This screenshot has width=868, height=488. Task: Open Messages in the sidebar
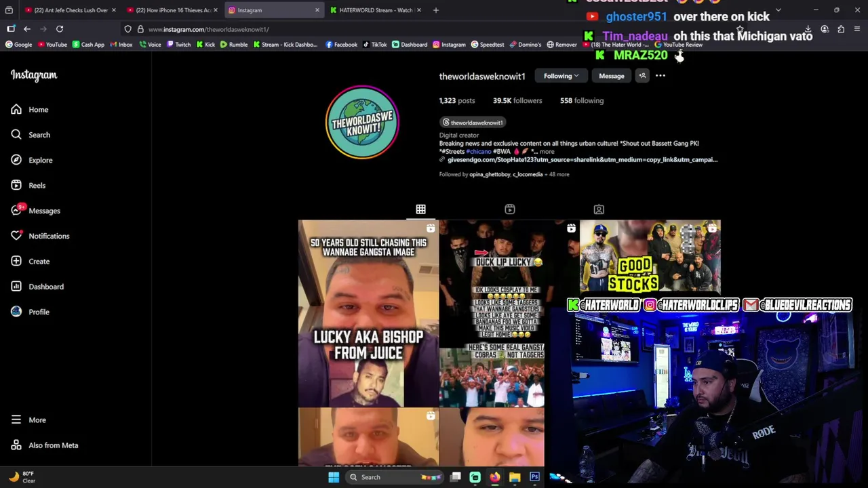pos(35,211)
